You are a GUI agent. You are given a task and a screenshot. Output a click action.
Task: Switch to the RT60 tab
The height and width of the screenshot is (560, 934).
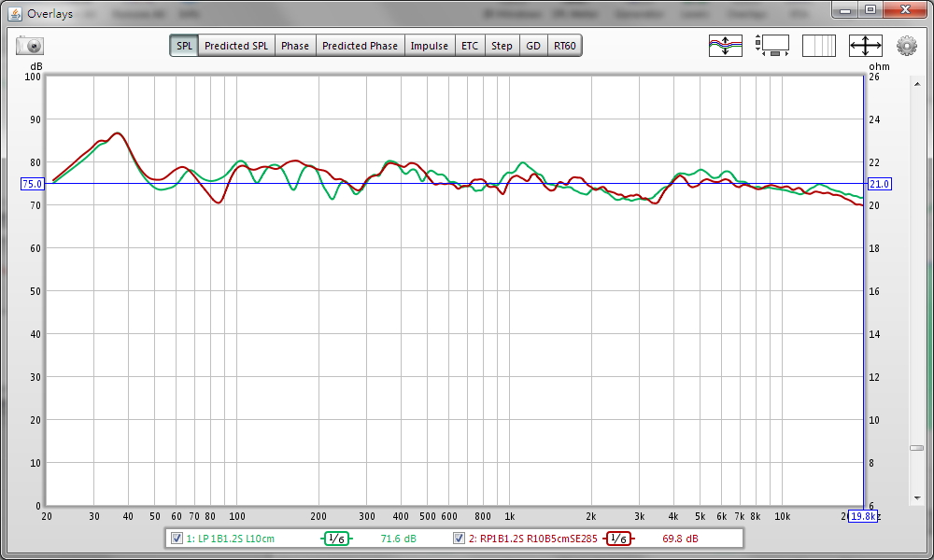[x=564, y=46]
